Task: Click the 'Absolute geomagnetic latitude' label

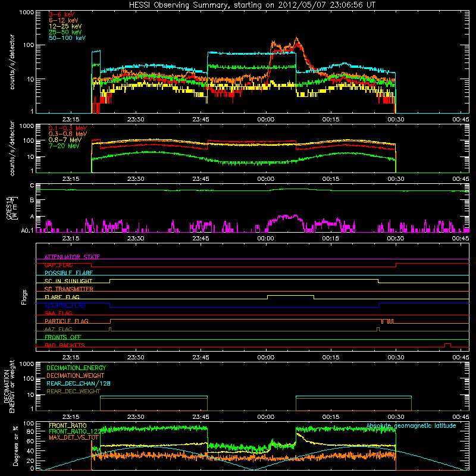Action: (x=411, y=425)
